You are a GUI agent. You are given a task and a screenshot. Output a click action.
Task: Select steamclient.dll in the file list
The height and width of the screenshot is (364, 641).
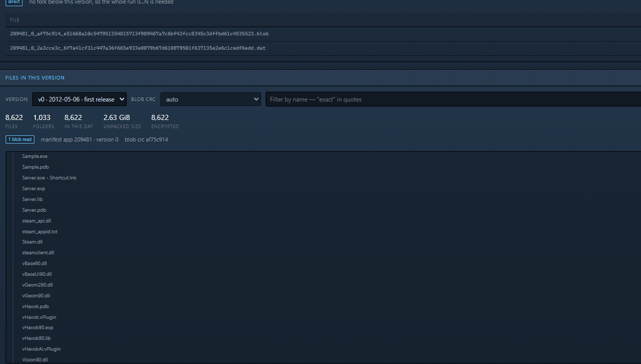coord(38,253)
